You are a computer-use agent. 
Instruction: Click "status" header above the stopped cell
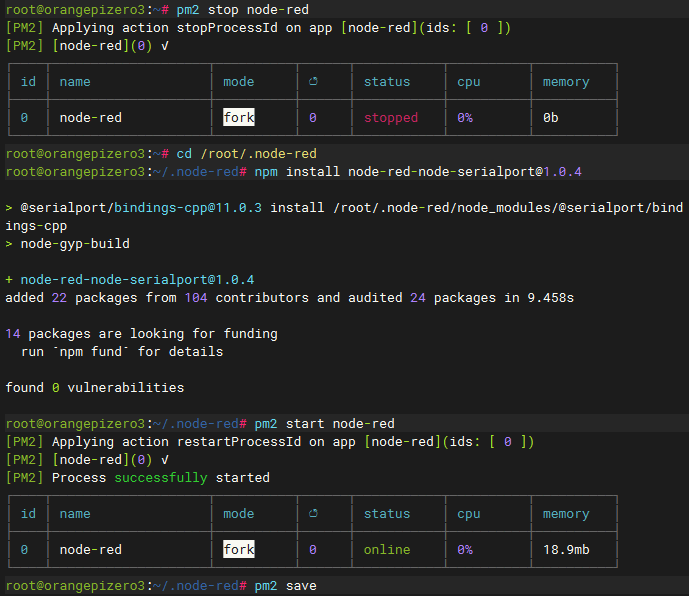coord(387,82)
